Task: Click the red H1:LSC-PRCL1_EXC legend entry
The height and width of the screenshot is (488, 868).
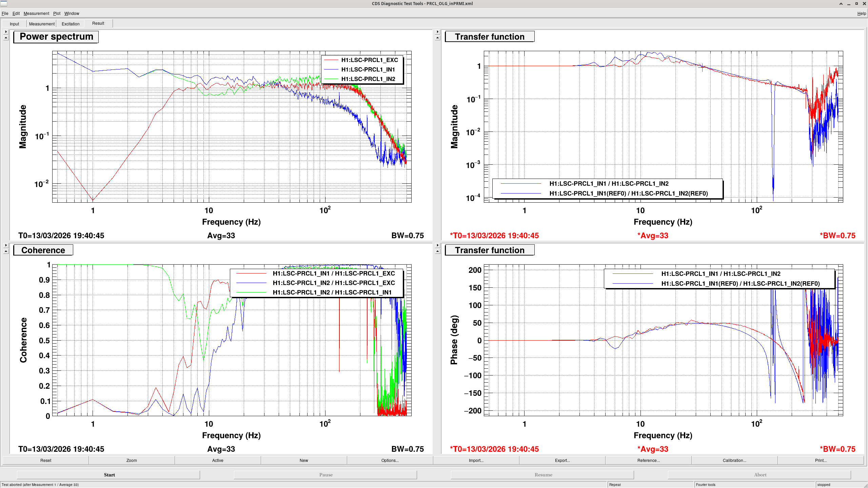Action: [369, 60]
